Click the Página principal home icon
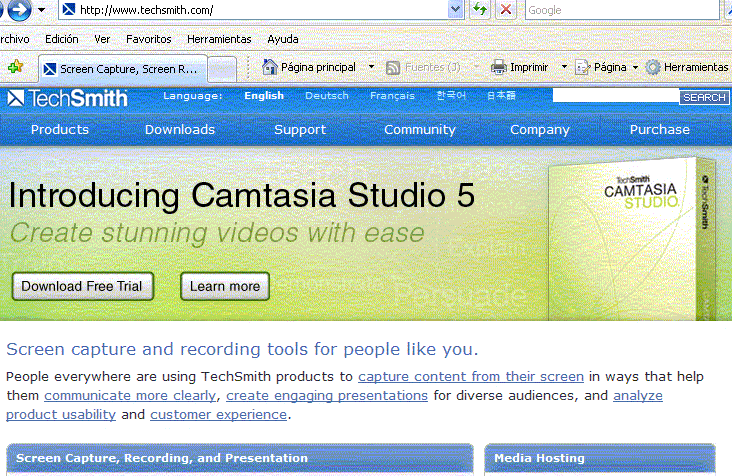 pyautogui.click(x=269, y=67)
